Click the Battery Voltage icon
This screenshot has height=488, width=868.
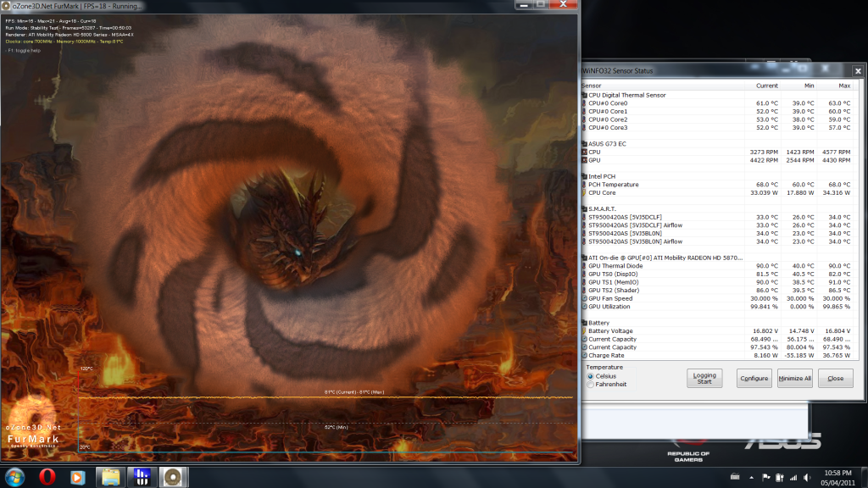[584, 331]
